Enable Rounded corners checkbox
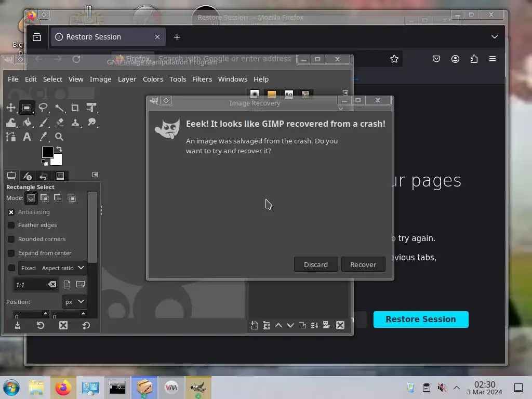The width and height of the screenshot is (532, 399). [11, 239]
